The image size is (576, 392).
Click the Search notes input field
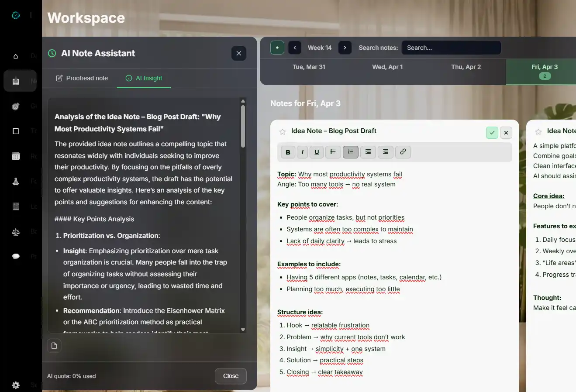tap(451, 48)
